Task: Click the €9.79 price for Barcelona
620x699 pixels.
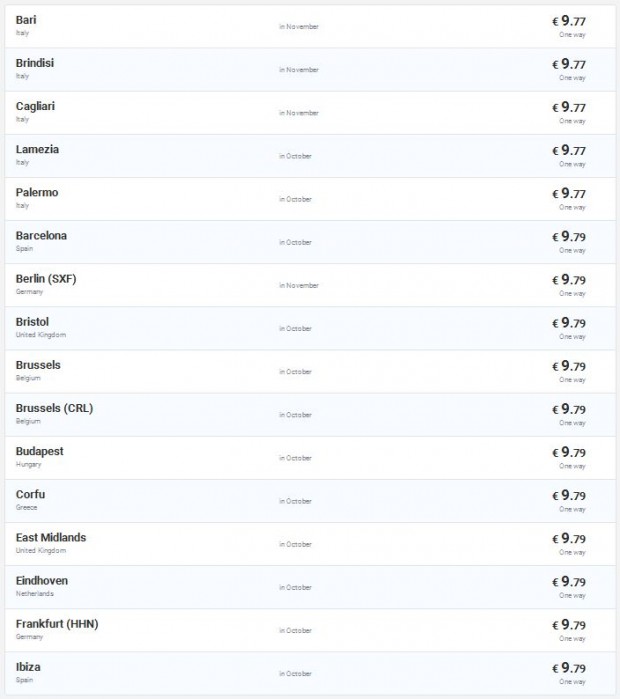Action: (x=569, y=236)
